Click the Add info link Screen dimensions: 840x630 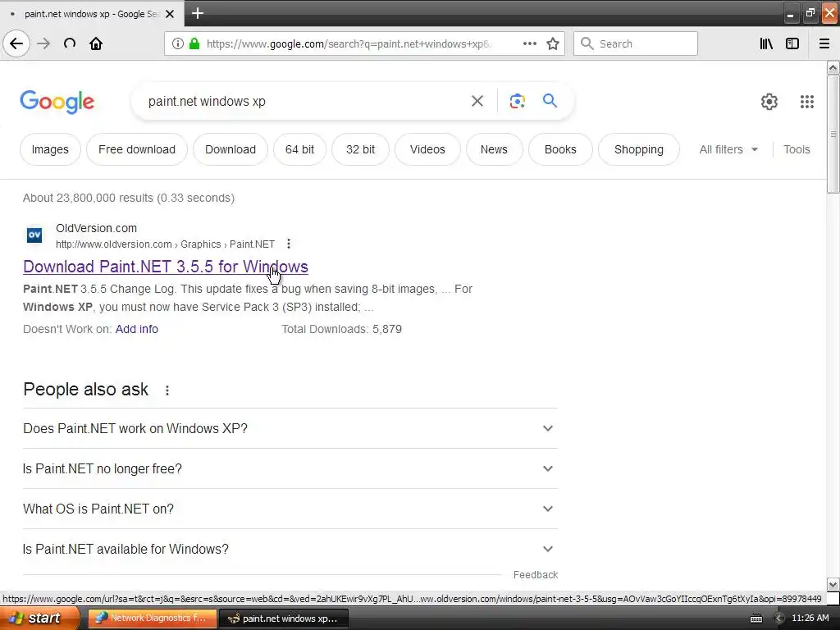(x=137, y=329)
